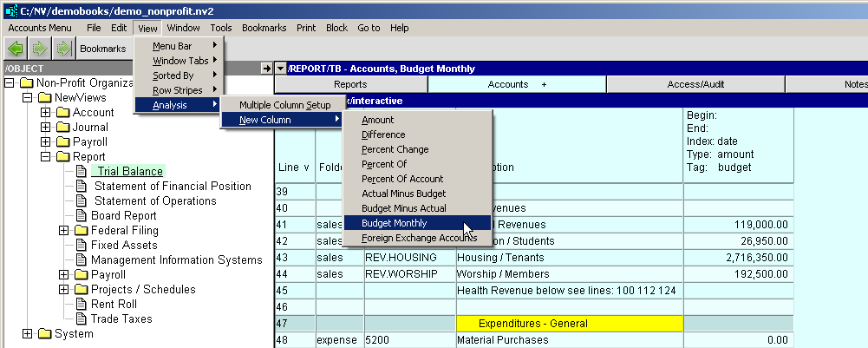Click the first forward arrow toolbar icon
Viewport: 868px width, 348px height.
tap(40, 49)
